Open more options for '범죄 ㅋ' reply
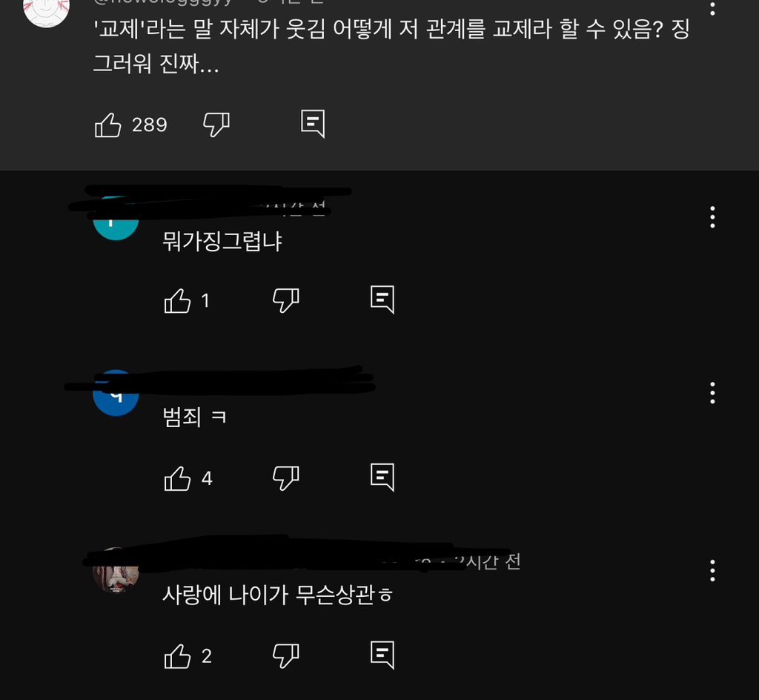This screenshot has height=700, width=759. (712, 392)
